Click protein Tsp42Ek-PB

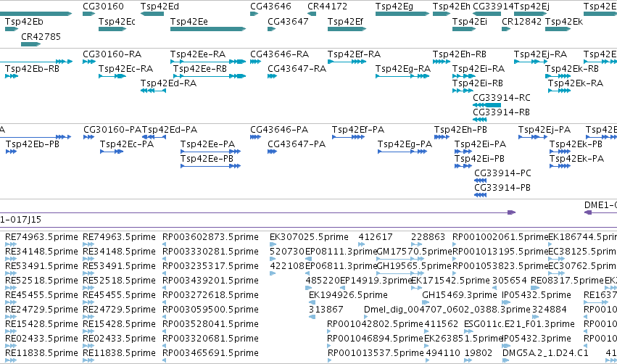pyautogui.click(x=576, y=144)
